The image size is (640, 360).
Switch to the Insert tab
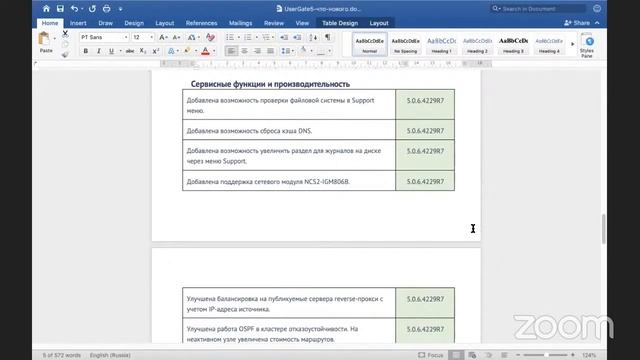78,23
